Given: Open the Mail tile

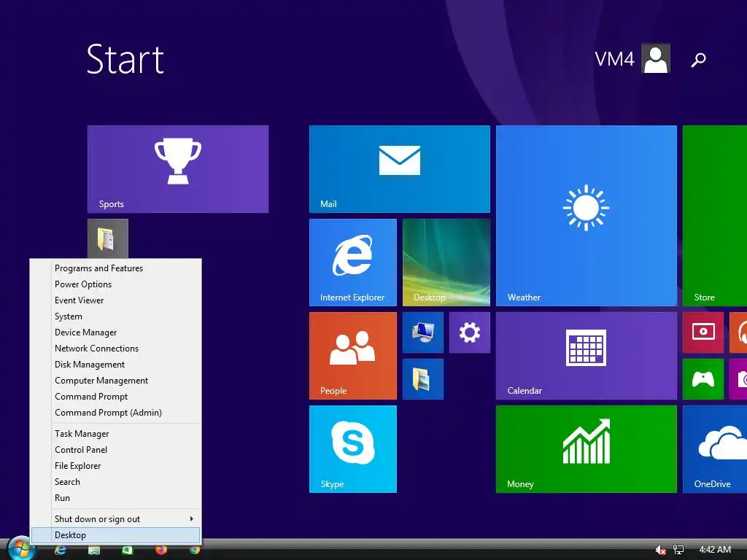Looking at the screenshot, I should (x=399, y=169).
